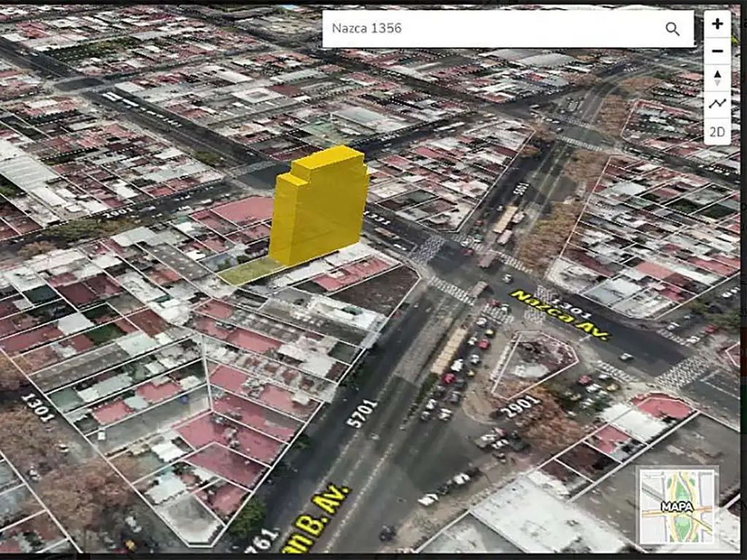This screenshot has width=747, height=560.
Task: Click the 5701 street number label
Action: click(363, 413)
